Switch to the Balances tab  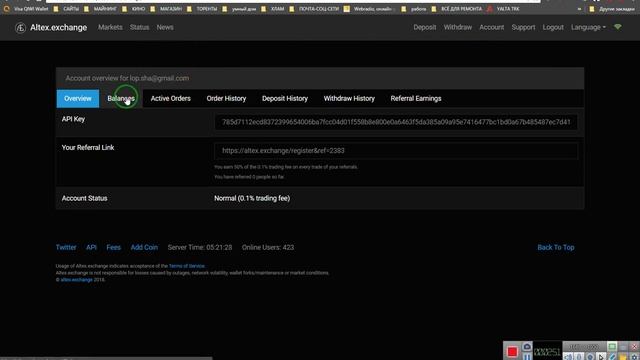point(121,98)
